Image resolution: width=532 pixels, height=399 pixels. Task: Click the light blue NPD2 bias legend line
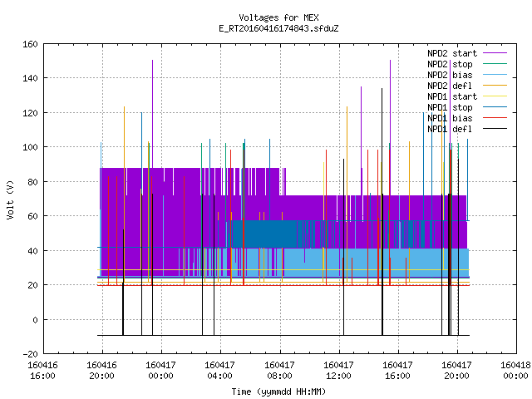(x=495, y=75)
